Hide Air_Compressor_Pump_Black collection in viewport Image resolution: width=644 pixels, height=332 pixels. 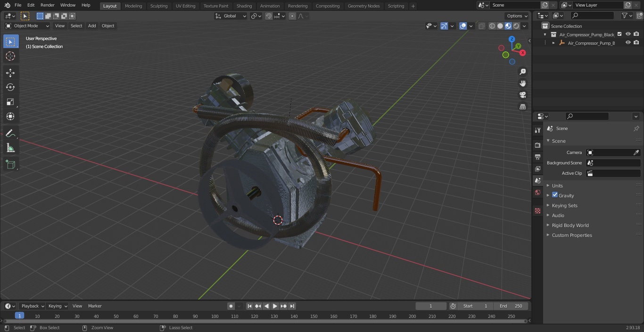[628, 34]
